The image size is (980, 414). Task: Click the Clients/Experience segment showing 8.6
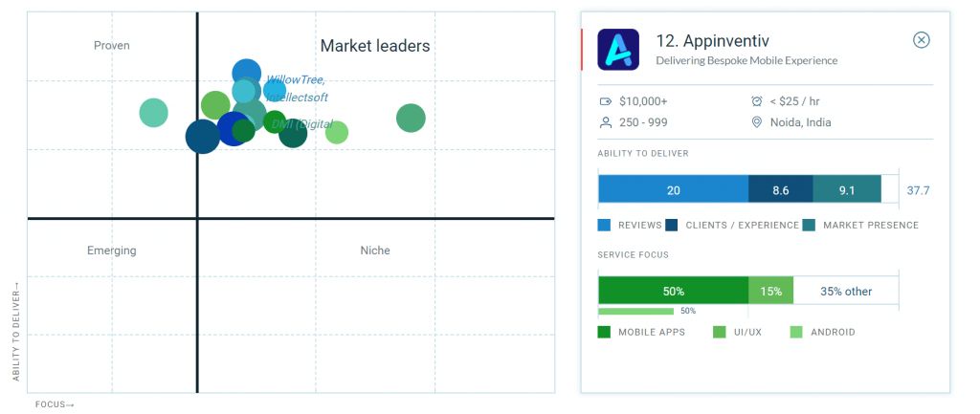(781, 189)
